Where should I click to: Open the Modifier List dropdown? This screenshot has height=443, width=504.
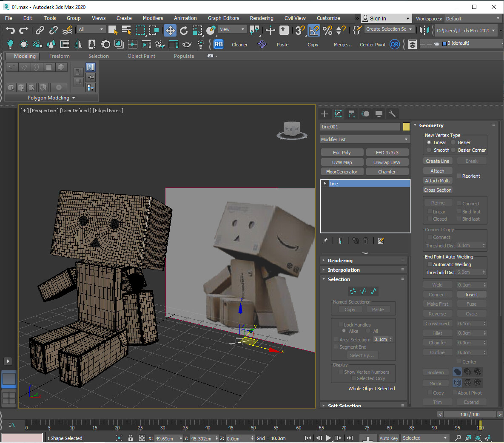pyautogui.click(x=365, y=139)
